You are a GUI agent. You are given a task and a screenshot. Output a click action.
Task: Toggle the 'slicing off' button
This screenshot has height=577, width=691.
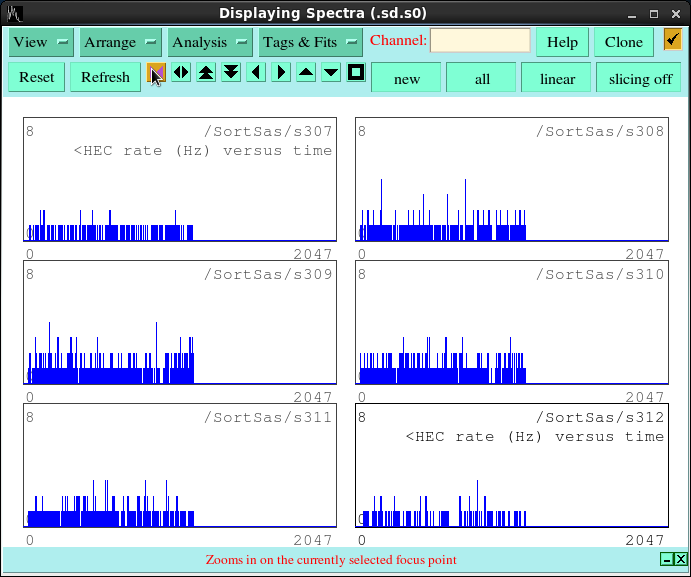pos(640,78)
